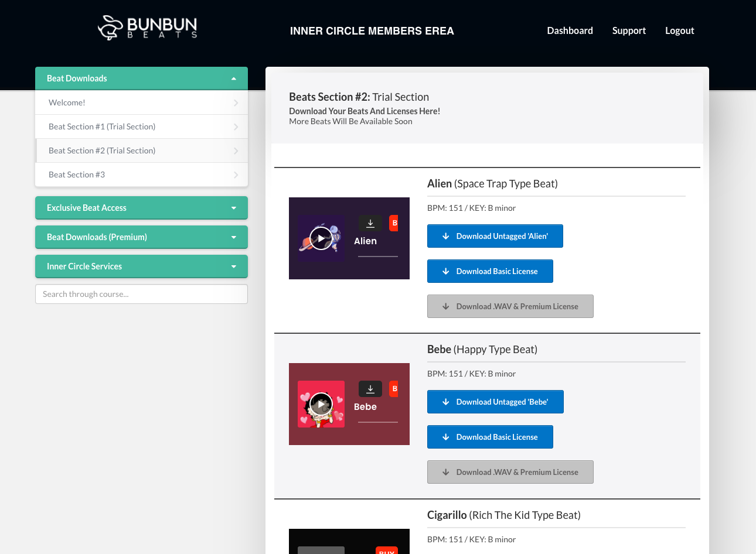Play the Alien beat preview
Viewport: 756px width, 554px height.
coord(321,238)
